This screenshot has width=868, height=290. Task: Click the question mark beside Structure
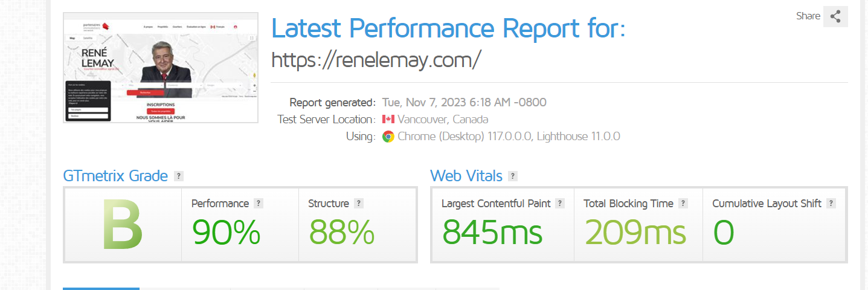pyautogui.click(x=359, y=204)
